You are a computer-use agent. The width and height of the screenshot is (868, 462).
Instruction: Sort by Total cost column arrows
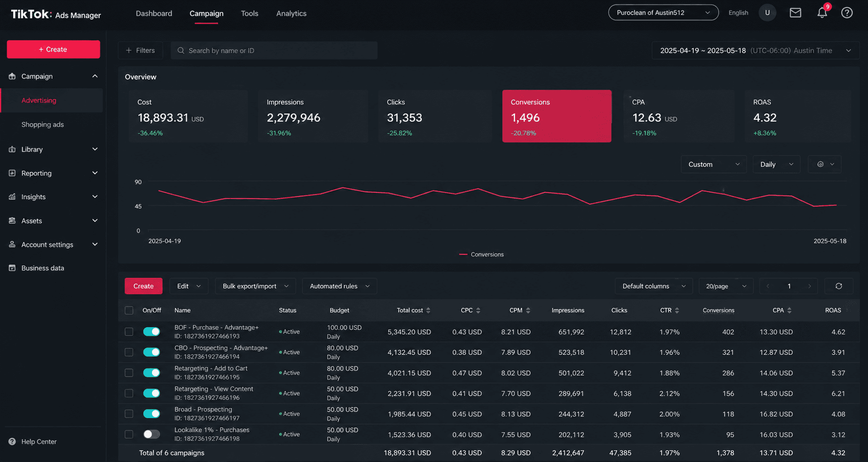click(x=428, y=311)
